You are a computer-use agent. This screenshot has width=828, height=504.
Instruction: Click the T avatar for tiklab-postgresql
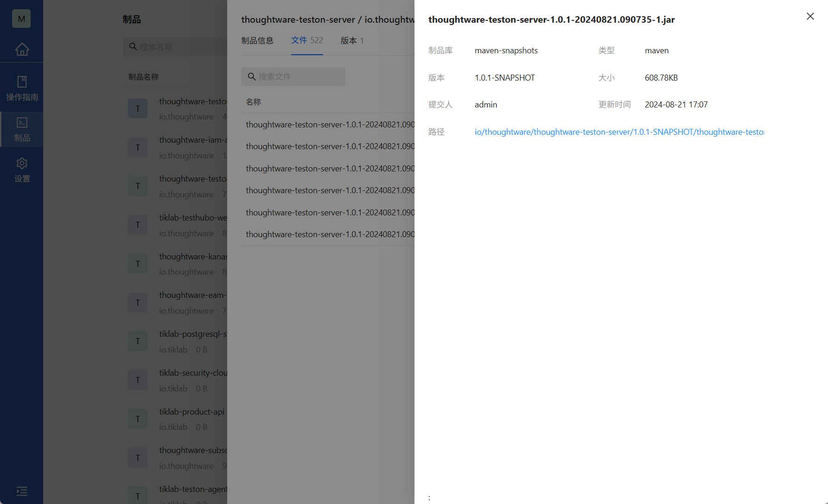138,341
